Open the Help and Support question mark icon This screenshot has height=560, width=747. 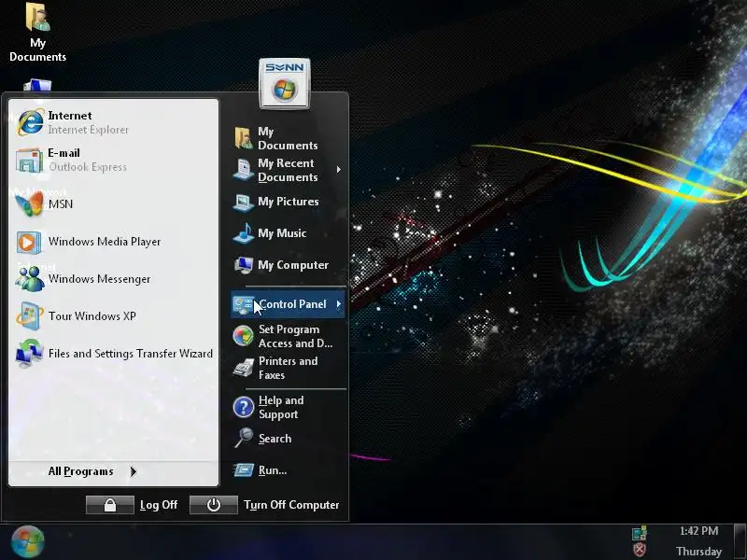[x=244, y=408]
